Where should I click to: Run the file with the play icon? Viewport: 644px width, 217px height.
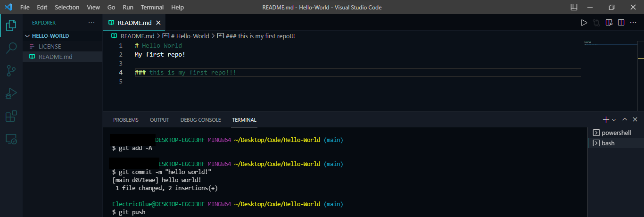click(x=584, y=23)
